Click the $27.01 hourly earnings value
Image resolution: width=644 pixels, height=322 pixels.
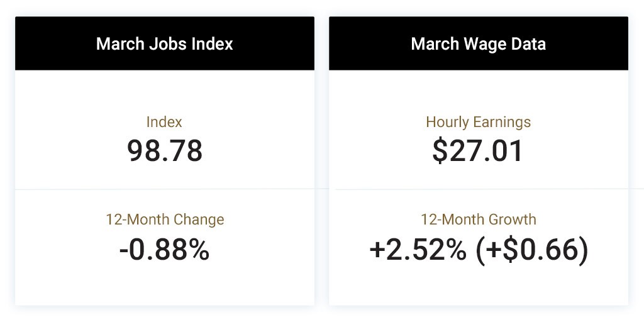pos(478,151)
